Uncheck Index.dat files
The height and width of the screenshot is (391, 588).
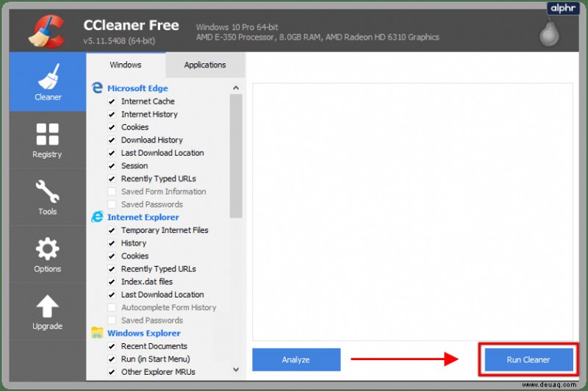pos(112,281)
